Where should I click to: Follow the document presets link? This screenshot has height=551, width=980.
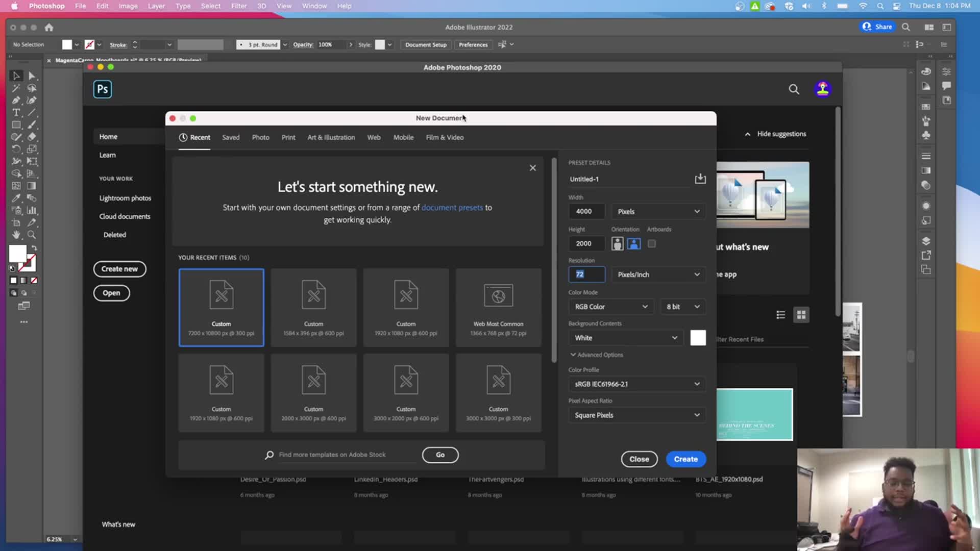click(x=452, y=208)
